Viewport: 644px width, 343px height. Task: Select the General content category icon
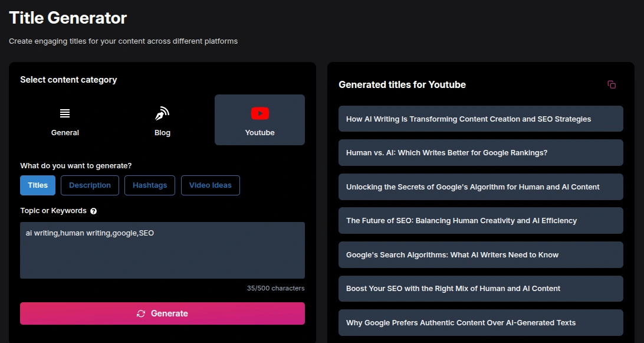(65, 113)
